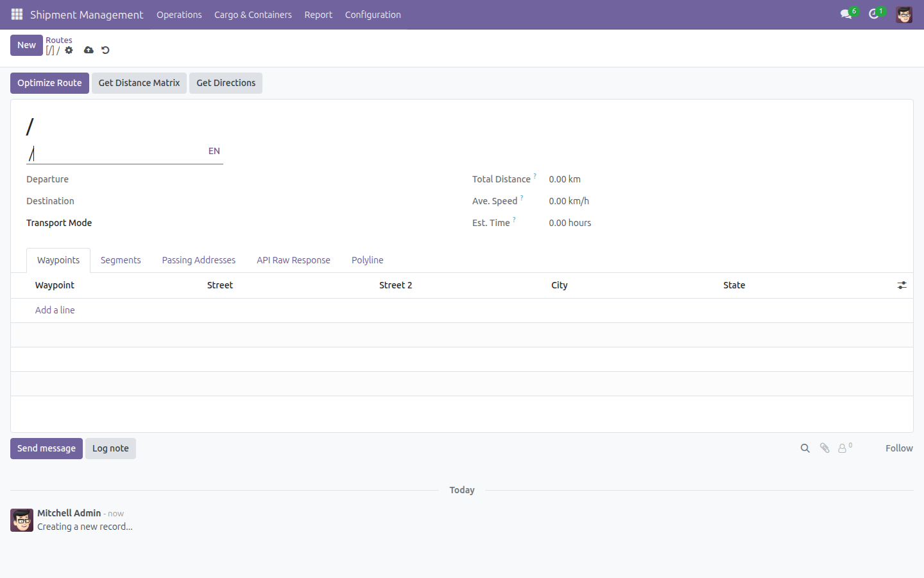The image size is (924, 578).
Task: Switch to the API Raw Response tab
Action: point(293,260)
